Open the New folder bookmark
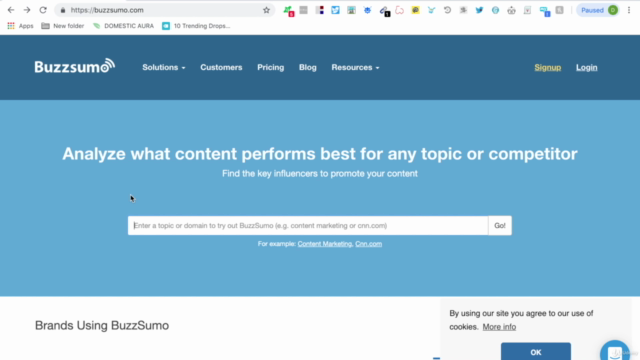The height and width of the screenshot is (360, 640). (x=62, y=26)
